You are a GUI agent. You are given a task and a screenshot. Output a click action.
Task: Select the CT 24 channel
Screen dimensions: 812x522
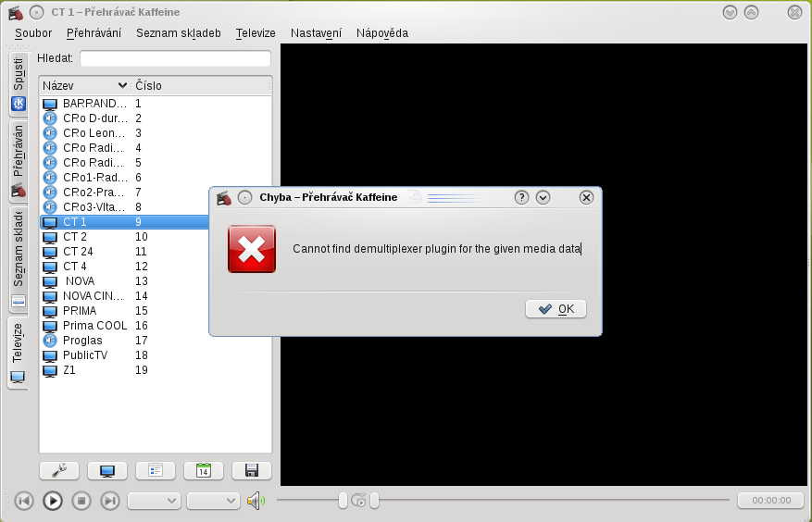click(x=124, y=252)
